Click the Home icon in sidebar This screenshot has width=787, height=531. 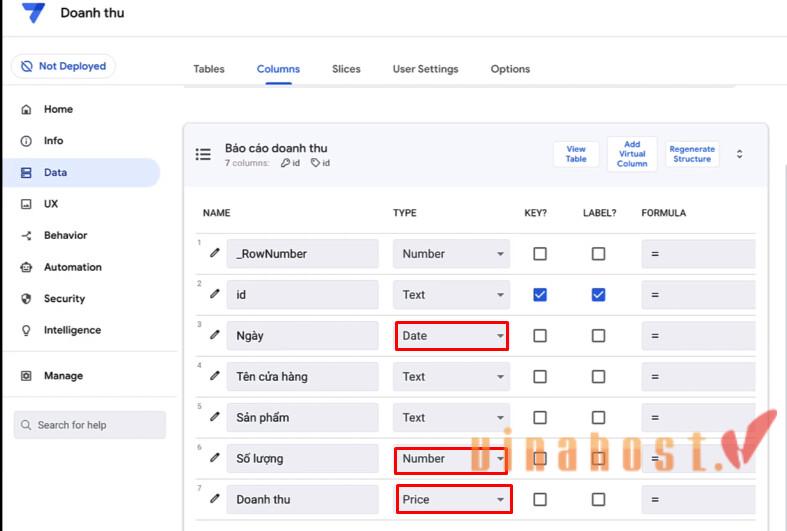click(x=26, y=109)
